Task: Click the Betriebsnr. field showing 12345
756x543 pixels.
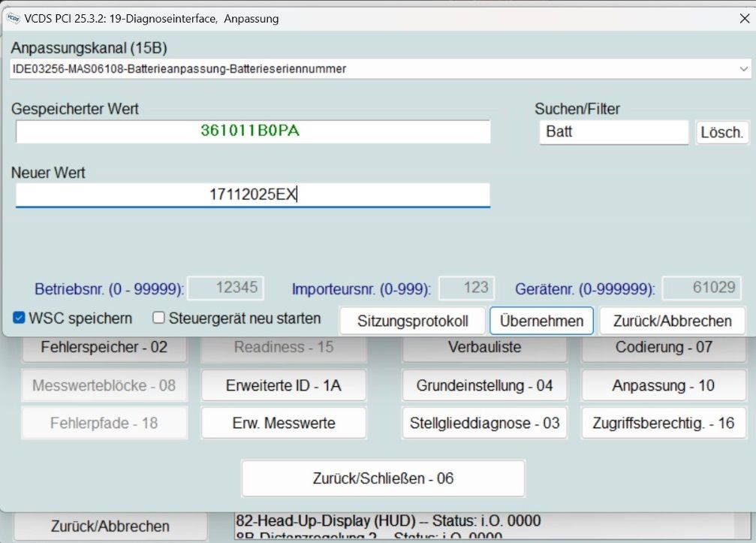Action: (226, 288)
